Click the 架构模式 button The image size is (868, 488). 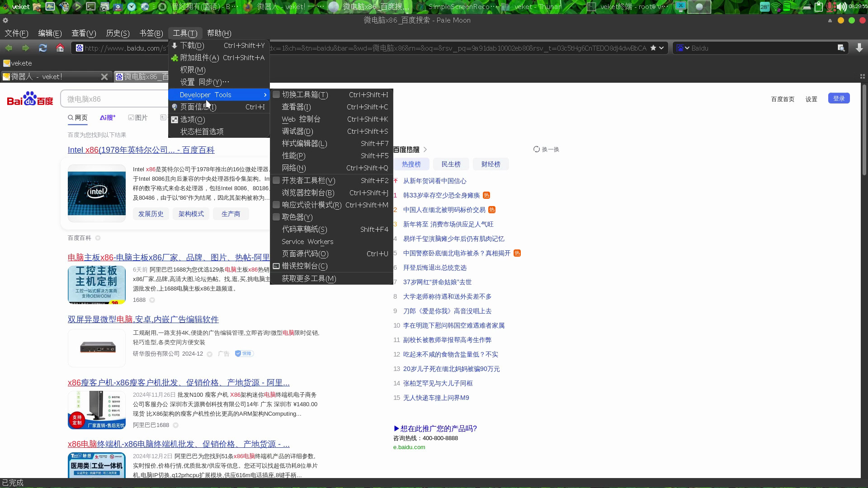(191, 214)
